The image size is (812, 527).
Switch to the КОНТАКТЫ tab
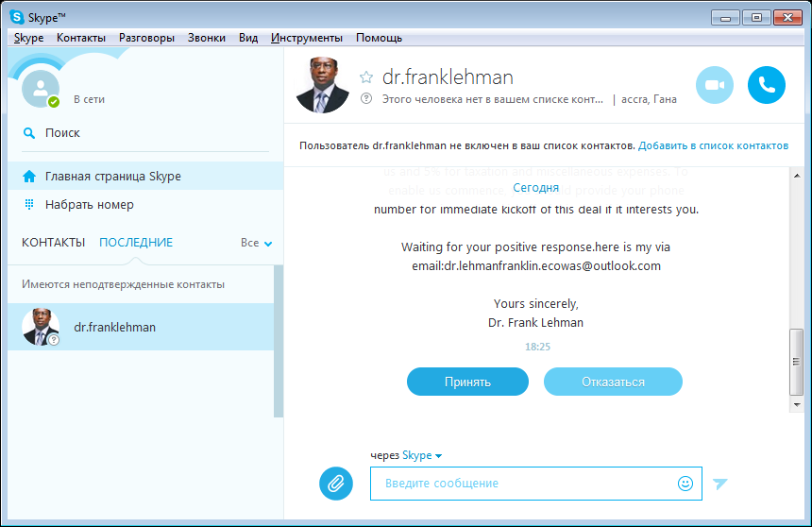[x=53, y=243]
